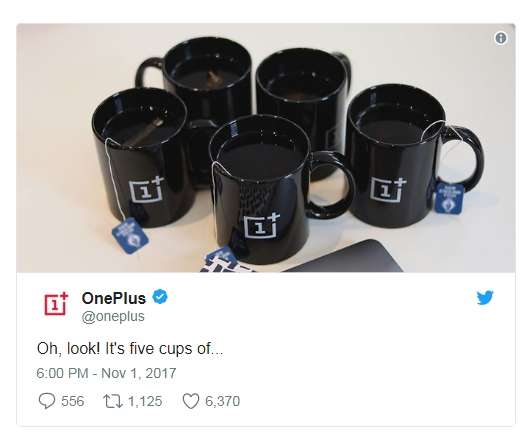Click the blue tea tag hanging off the left mug
This screenshot has width=532, height=437.
click(130, 236)
